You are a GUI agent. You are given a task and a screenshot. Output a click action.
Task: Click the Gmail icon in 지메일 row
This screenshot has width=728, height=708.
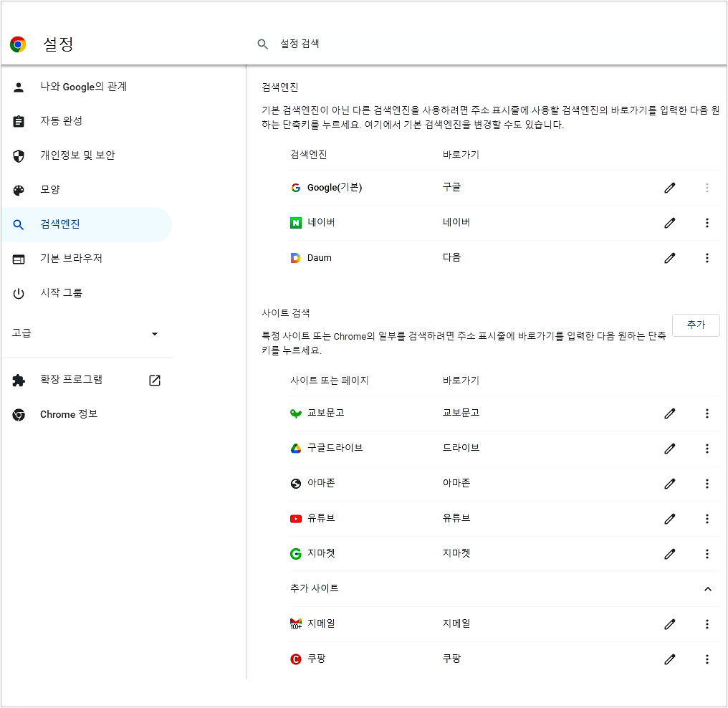coord(296,624)
